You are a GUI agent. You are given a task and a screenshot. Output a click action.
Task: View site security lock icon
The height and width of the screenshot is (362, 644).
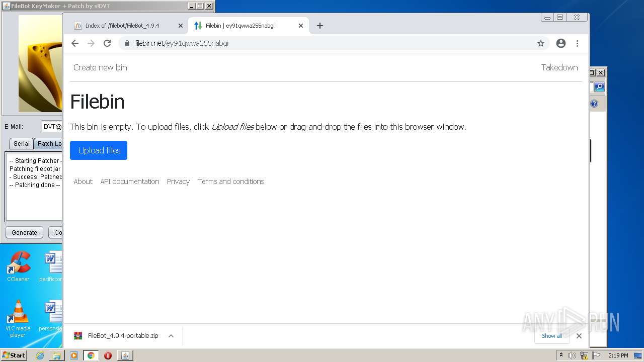(x=127, y=43)
